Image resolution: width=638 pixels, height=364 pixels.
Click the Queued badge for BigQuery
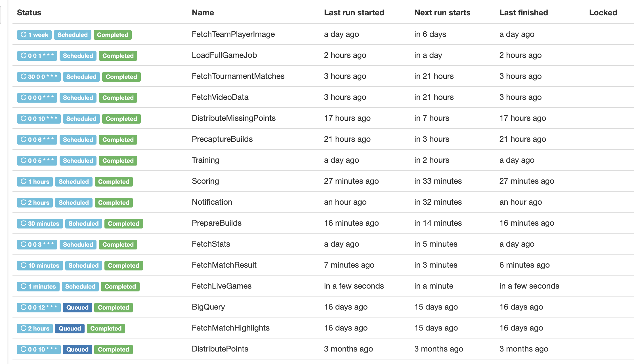coord(77,307)
